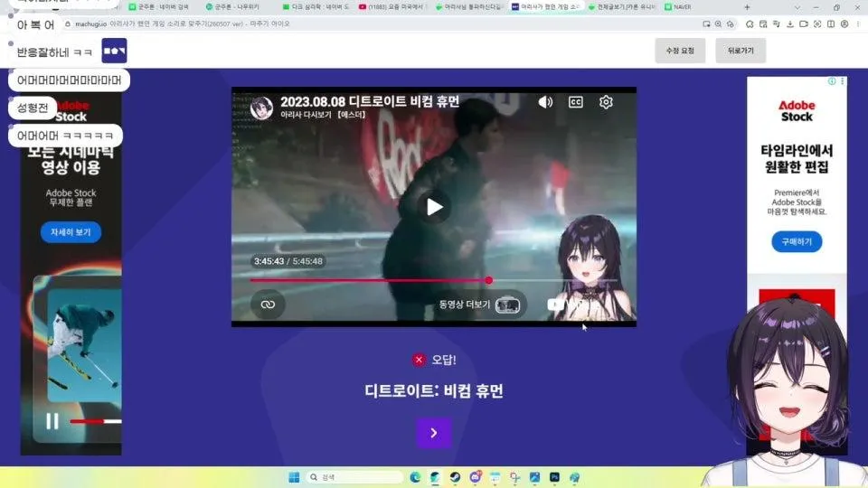Click the 동영상 더보기 more videos button
The width and height of the screenshot is (868, 488).
(x=479, y=305)
